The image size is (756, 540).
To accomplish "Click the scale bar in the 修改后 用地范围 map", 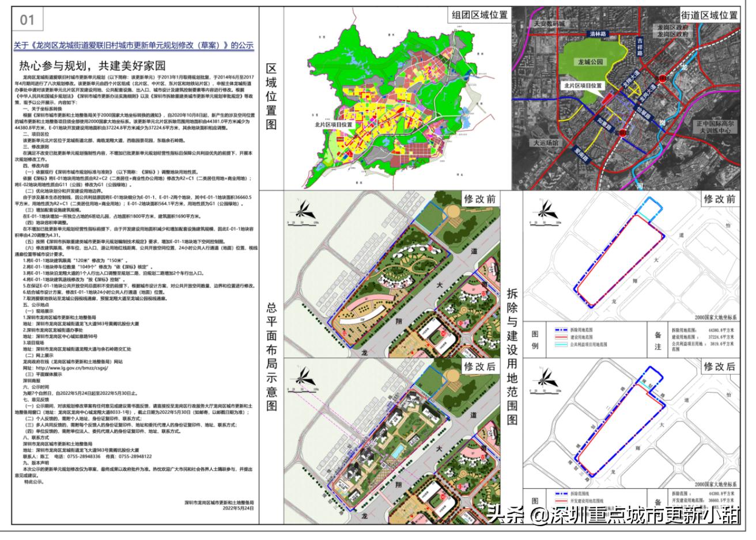I will [x=543, y=390].
